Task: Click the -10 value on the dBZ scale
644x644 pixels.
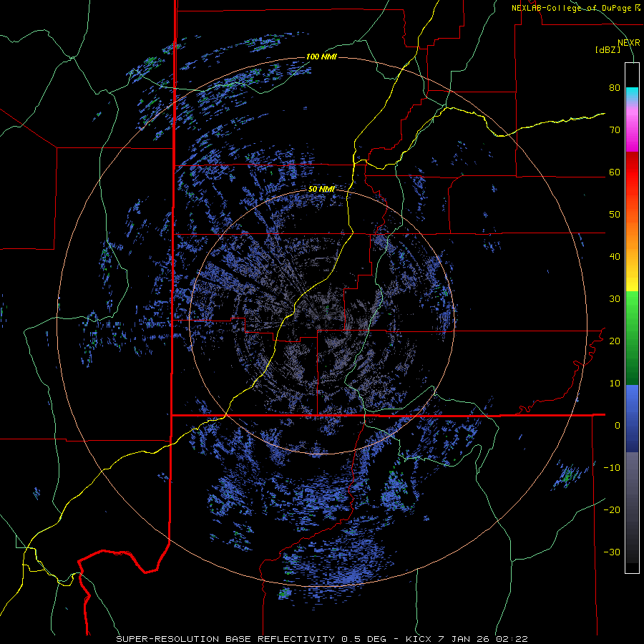Action: coord(612,468)
